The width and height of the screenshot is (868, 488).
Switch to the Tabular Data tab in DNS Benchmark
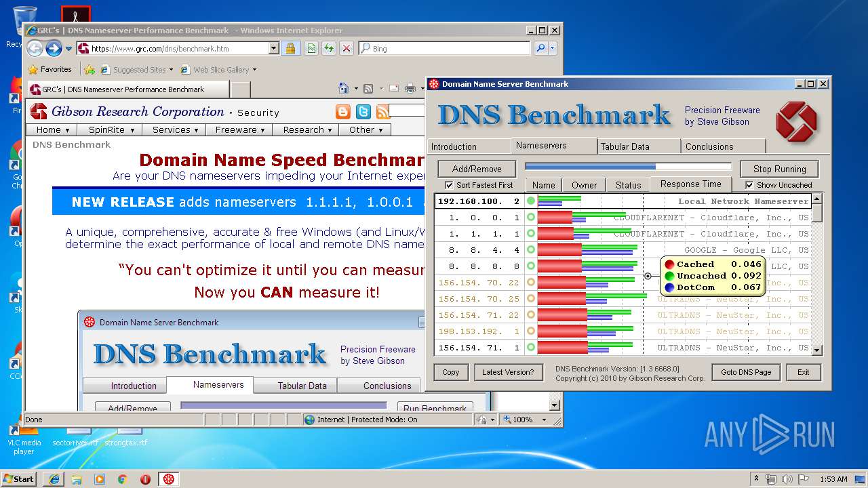[x=639, y=146]
